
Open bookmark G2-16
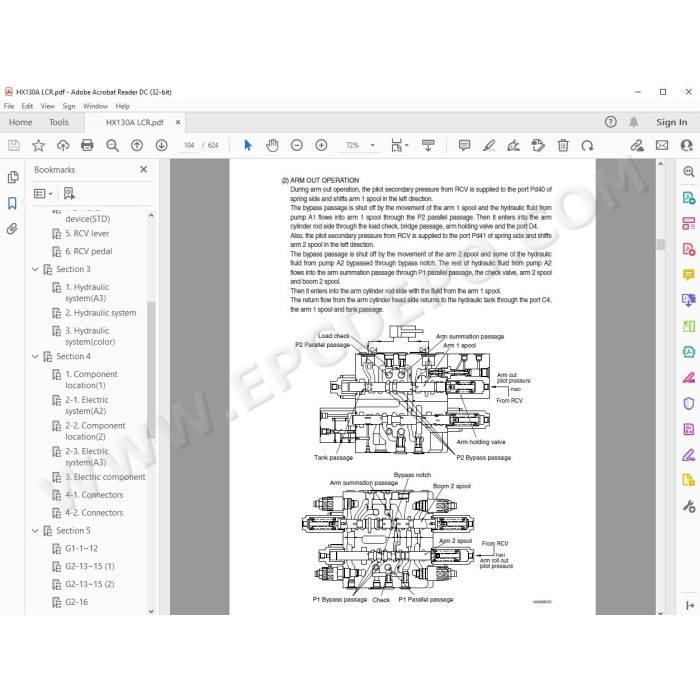(x=77, y=602)
